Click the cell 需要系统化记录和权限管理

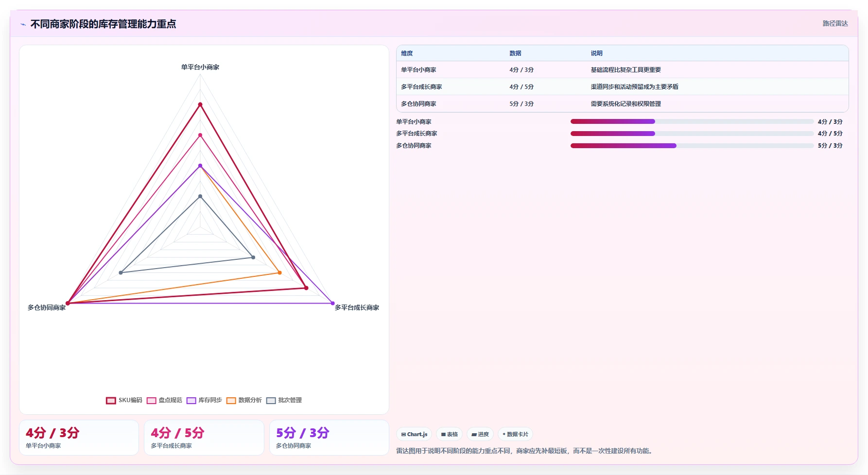tap(625, 104)
